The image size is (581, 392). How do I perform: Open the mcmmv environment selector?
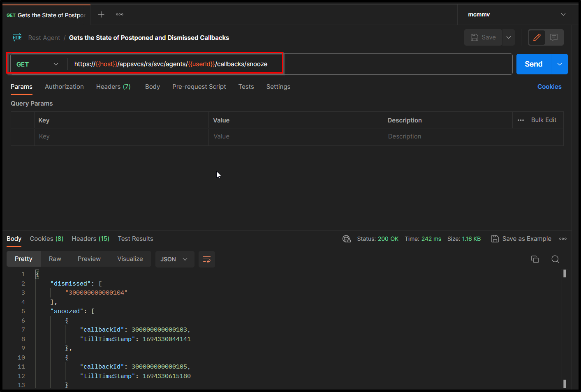point(516,14)
